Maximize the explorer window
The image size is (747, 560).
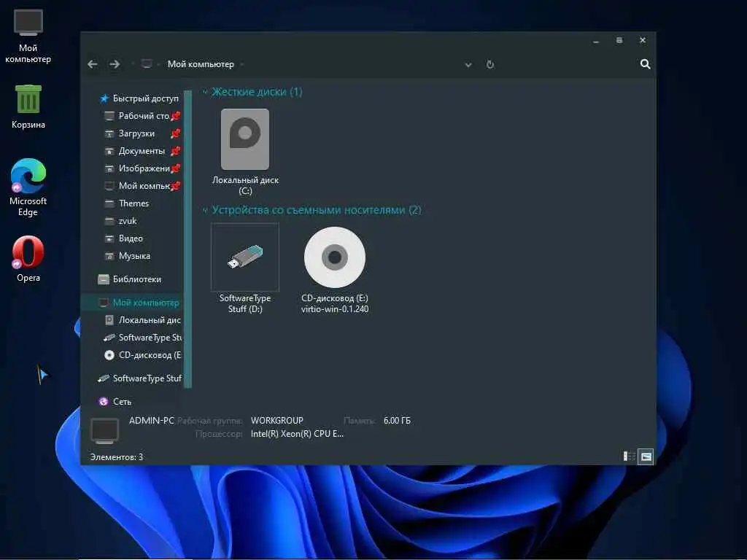(x=619, y=41)
